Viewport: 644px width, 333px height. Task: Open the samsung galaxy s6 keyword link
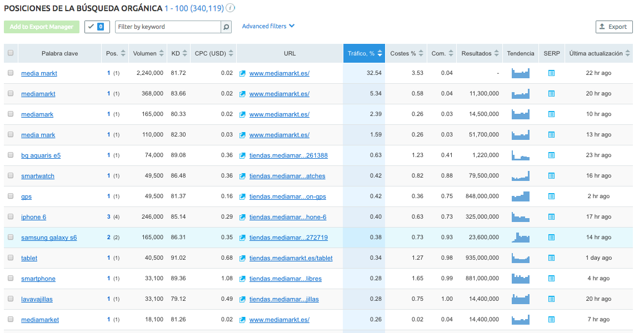coord(49,238)
